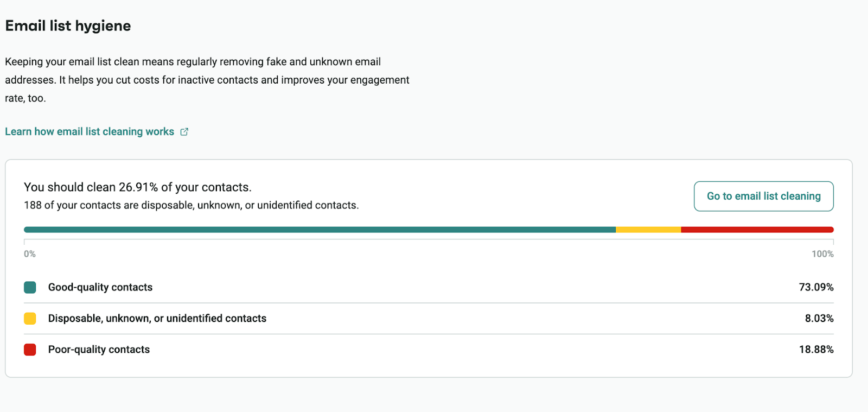Click the 'Poor-quality contacts' label

(x=99, y=350)
